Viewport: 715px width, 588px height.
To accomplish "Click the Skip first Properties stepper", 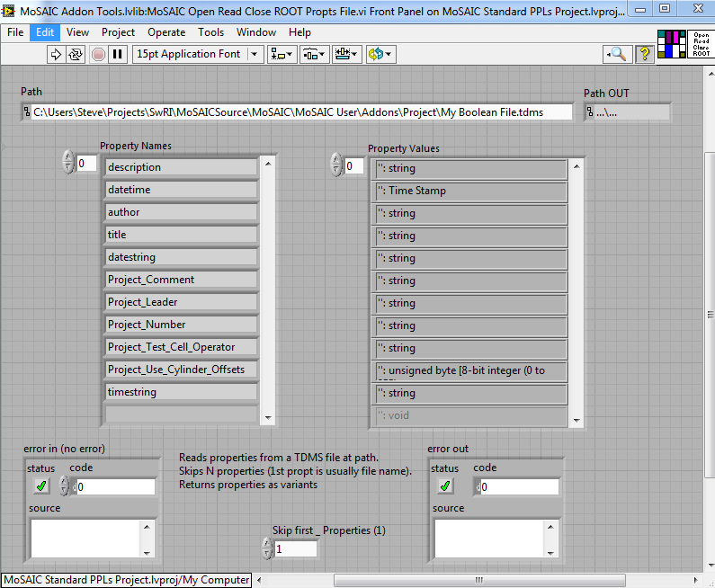I will tap(268, 548).
